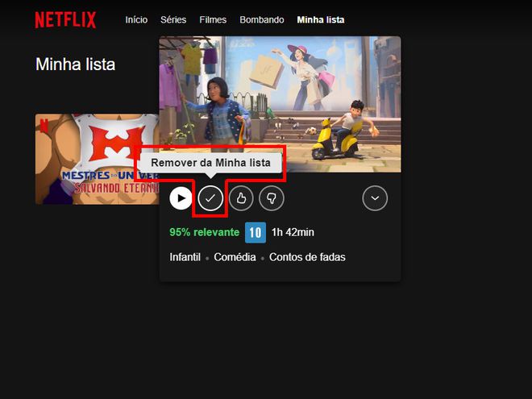Screen dimensions: 532x399
Task: Select the Infantil genre tag
Action: tap(185, 257)
